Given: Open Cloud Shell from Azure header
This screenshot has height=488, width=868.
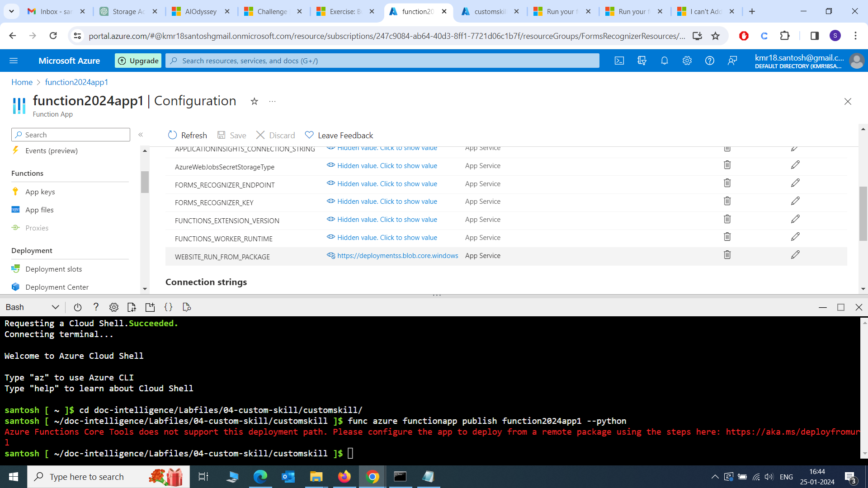Looking at the screenshot, I should [x=619, y=61].
